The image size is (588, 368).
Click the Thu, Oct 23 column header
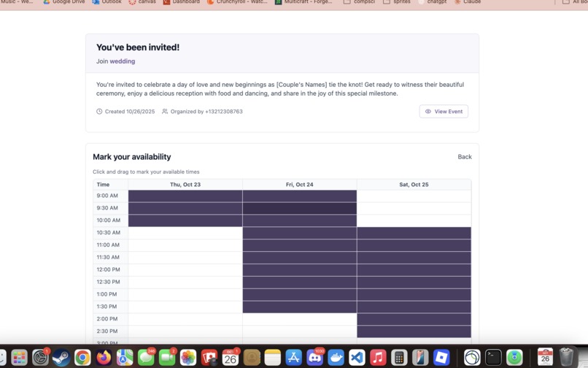click(x=185, y=185)
